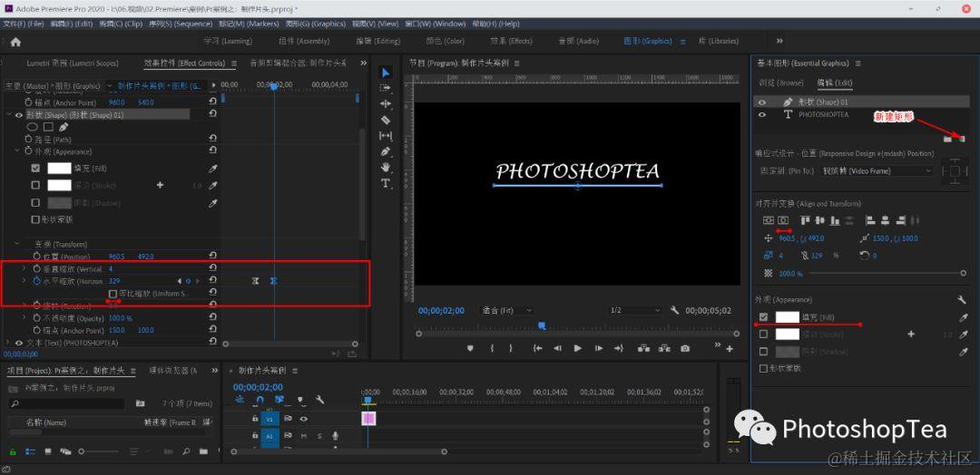
Task: Expand Horizontal scale property
Action: point(24,281)
